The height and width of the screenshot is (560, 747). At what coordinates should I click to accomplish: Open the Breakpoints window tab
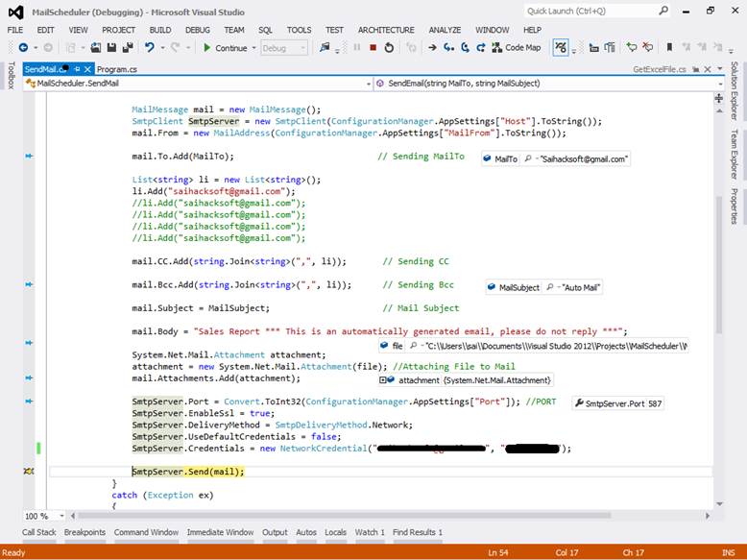84,532
